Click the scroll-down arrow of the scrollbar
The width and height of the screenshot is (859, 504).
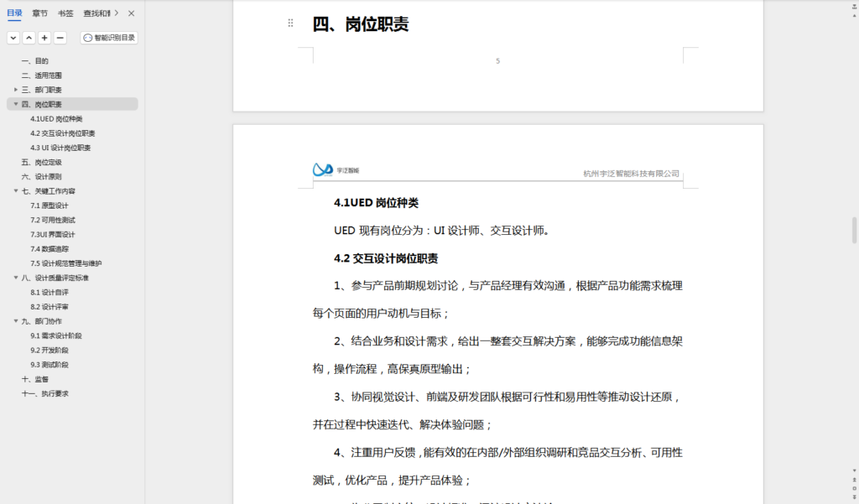pyautogui.click(x=854, y=470)
